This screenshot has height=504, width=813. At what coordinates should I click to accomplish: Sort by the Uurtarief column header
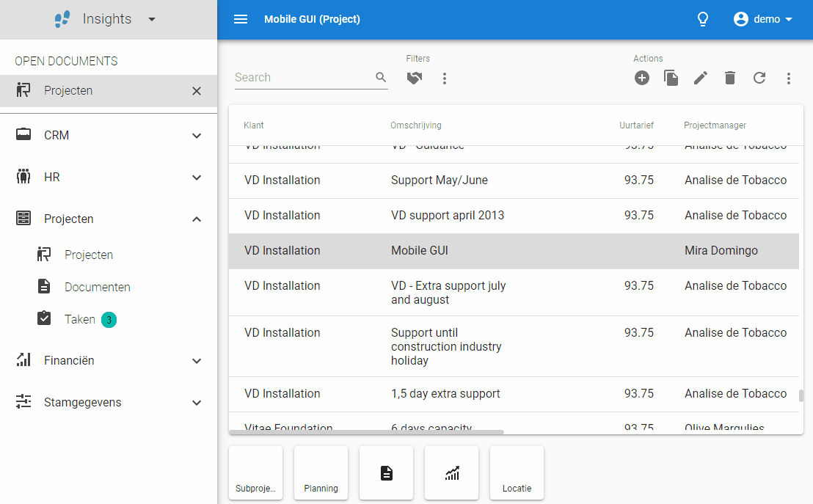coord(636,125)
